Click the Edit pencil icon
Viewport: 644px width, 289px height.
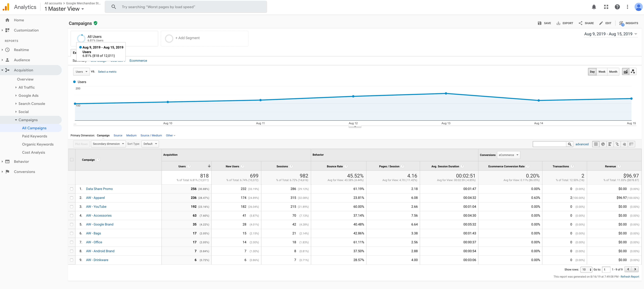(x=601, y=23)
